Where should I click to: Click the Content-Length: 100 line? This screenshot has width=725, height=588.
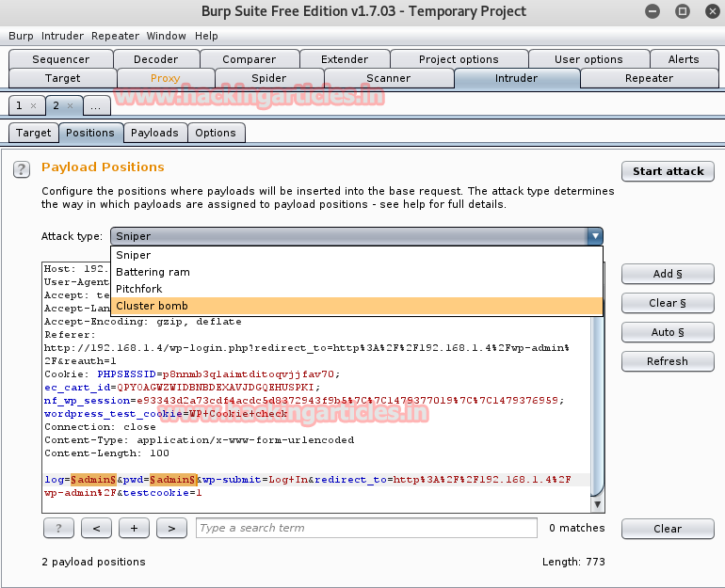(106, 453)
